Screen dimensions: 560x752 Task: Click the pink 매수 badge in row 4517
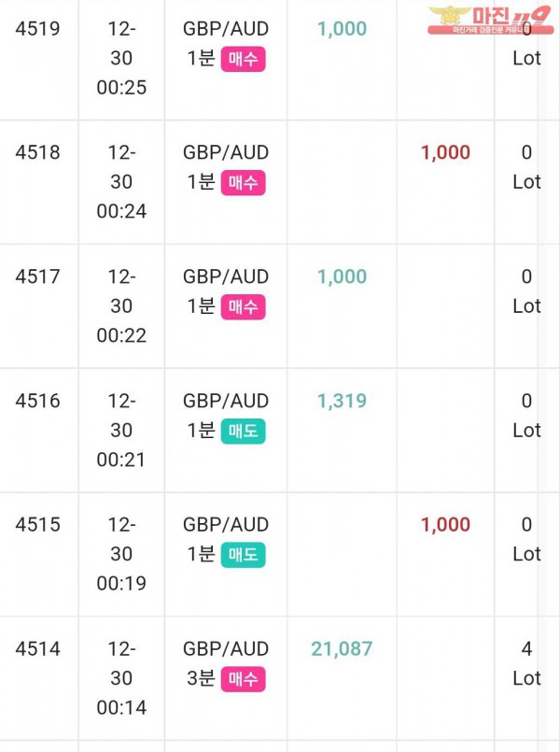click(243, 307)
